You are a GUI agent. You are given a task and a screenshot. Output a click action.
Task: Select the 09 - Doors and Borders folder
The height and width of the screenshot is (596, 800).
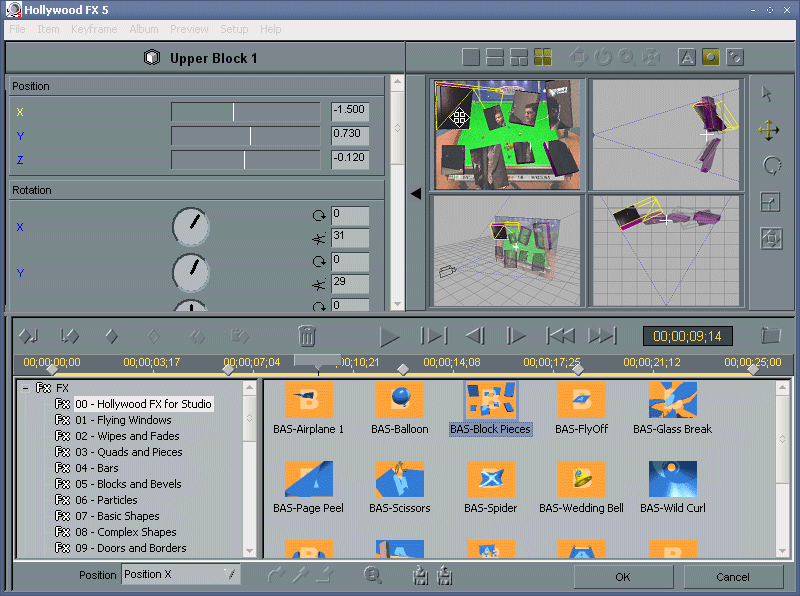click(131, 548)
